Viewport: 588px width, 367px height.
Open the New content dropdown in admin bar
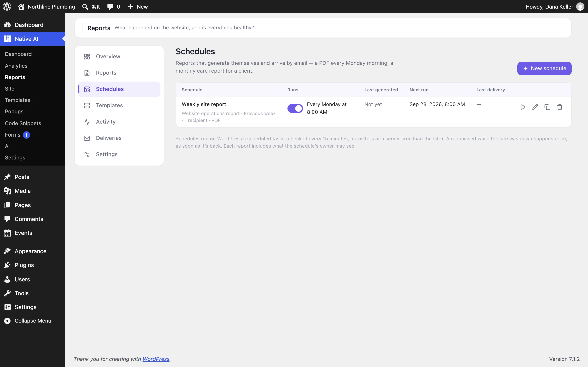pos(138,7)
